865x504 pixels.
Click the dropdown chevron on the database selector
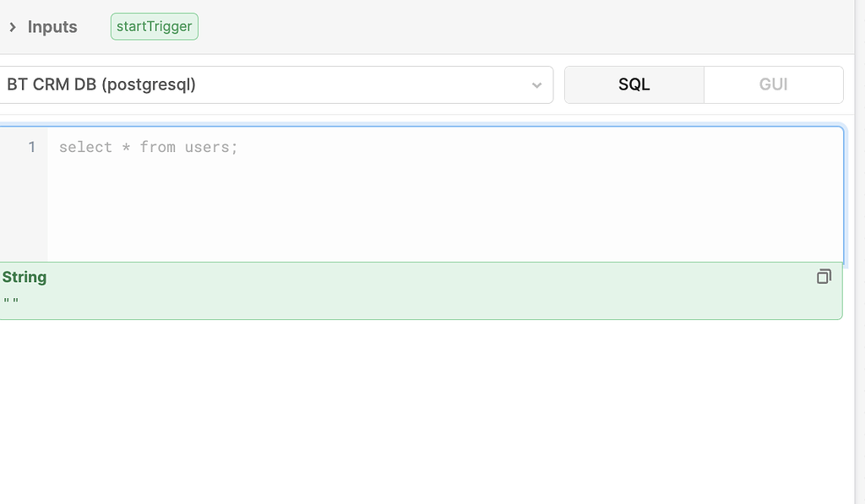click(537, 84)
